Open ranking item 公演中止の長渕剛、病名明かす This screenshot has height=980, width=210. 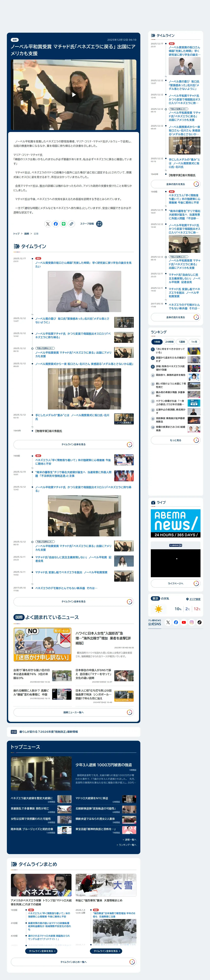[x=176, y=411]
